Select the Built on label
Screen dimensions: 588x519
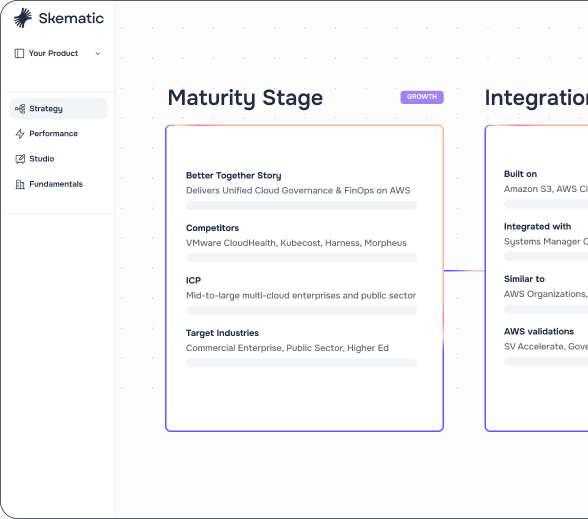tap(520, 174)
